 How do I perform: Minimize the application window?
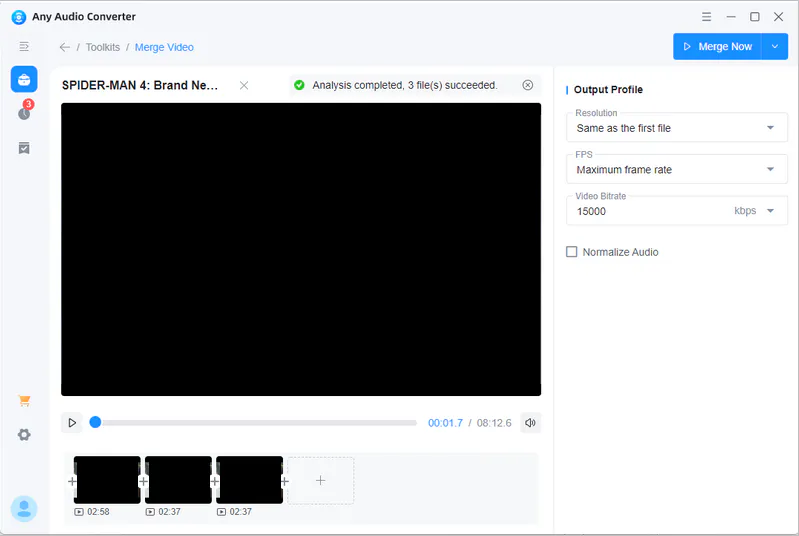click(731, 17)
